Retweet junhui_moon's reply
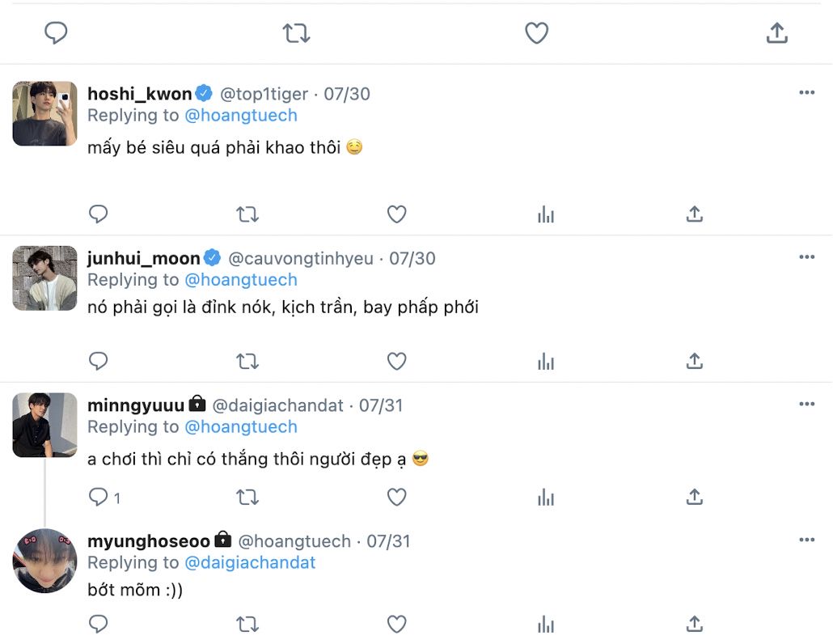The width and height of the screenshot is (833, 644). click(247, 361)
